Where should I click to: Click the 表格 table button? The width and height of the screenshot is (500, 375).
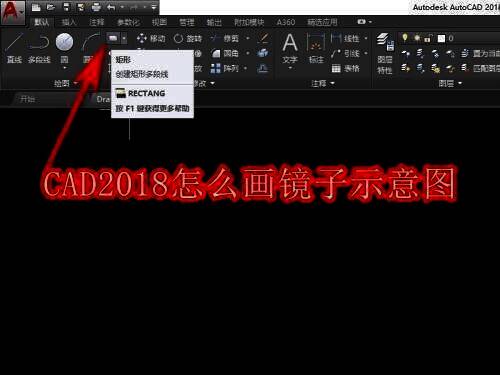(x=345, y=69)
